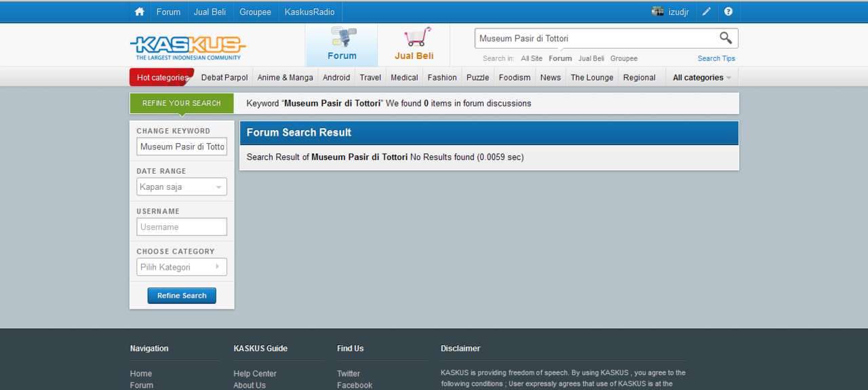Expand the All categories dropdown
The height and width of the screenshot is (390, 868).
coord(702,77)
